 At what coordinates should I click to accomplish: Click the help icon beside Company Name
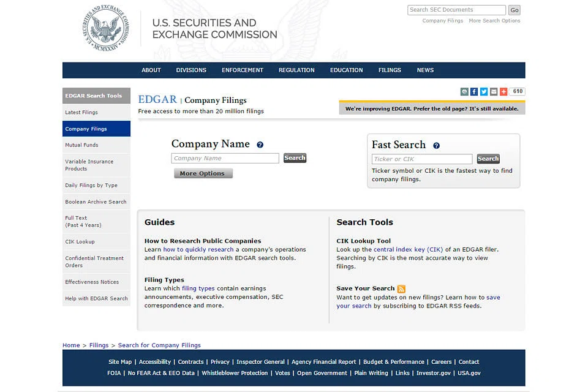[x=260, y=145]
